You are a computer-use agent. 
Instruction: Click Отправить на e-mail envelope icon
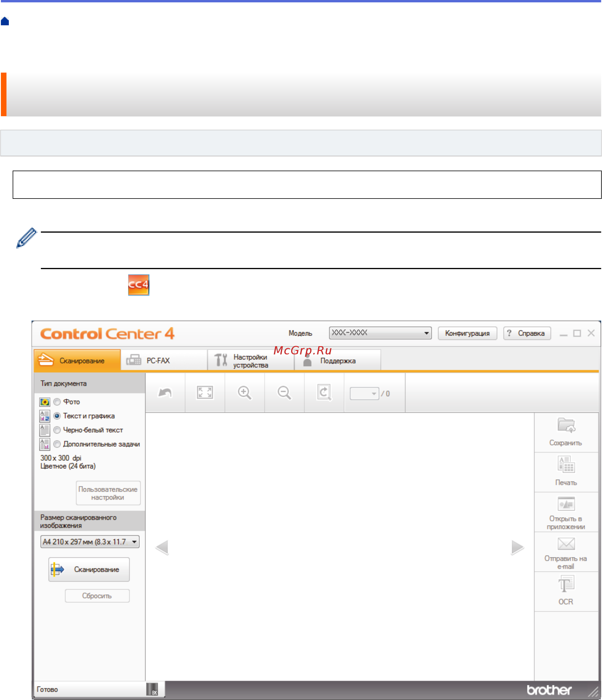point(566,544)
